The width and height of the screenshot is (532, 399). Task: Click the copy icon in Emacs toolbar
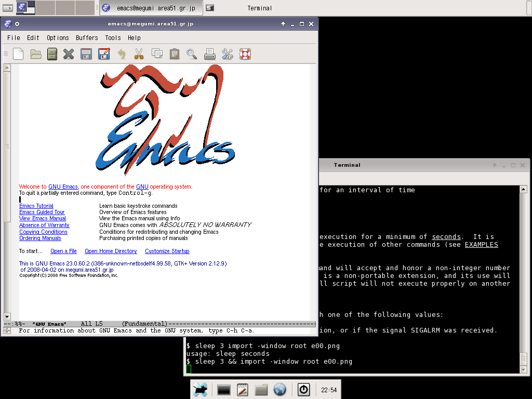pos(157,54)
